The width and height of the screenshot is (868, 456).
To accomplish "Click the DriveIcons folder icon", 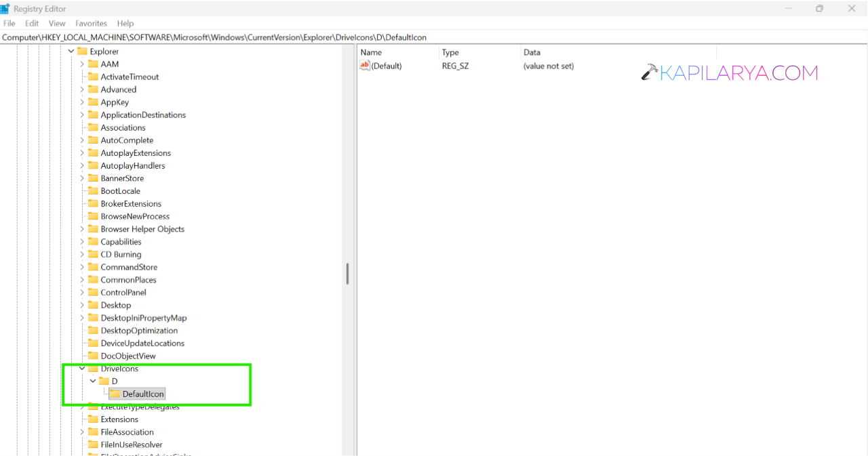I will [x=93, y=369].
